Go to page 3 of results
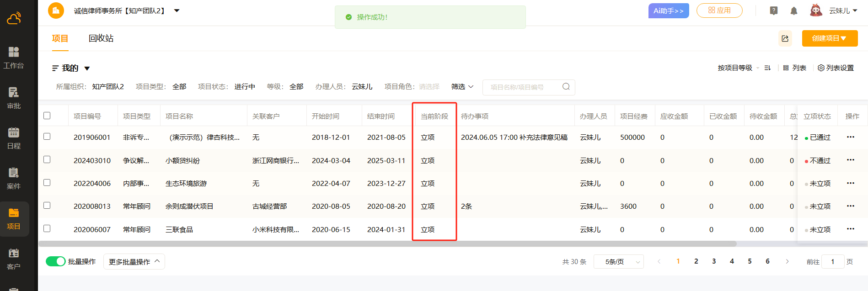 coord(714,261)
